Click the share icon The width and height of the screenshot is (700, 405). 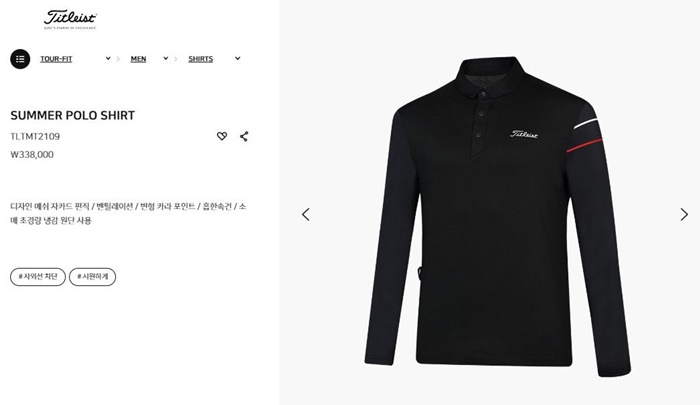(244, 136)
